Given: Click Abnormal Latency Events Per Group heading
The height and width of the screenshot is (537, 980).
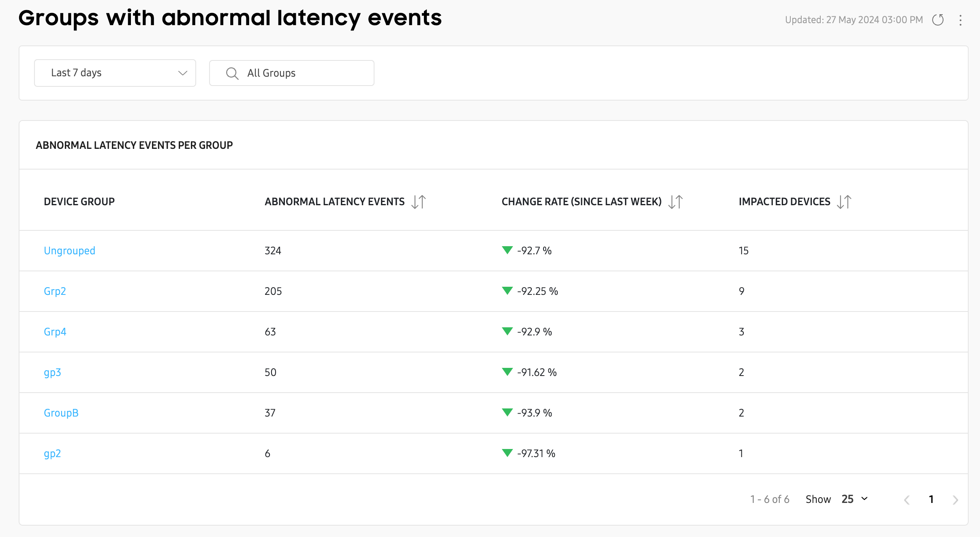Looking at the screenshot, I should point(134,145).
